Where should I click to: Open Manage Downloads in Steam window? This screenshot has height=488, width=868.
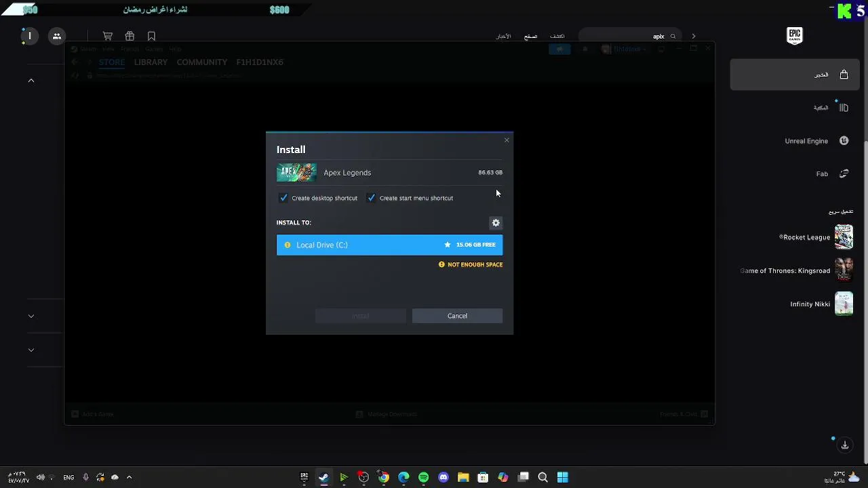click(387, 414)
